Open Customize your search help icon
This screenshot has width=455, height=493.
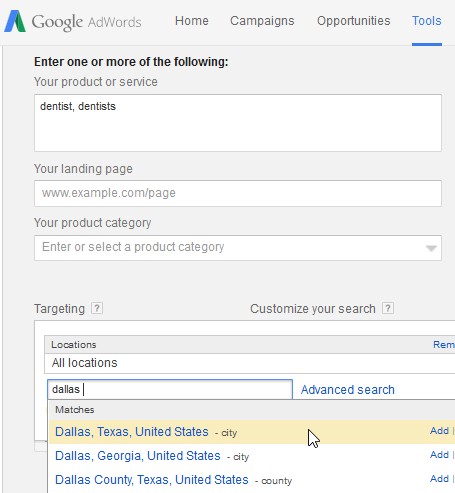(x=388, y=308)
